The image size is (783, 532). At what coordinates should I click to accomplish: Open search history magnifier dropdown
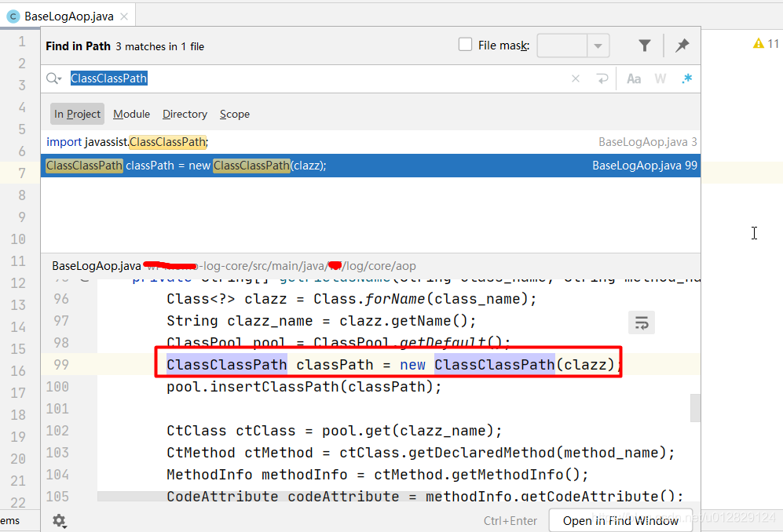pos(54,78)
